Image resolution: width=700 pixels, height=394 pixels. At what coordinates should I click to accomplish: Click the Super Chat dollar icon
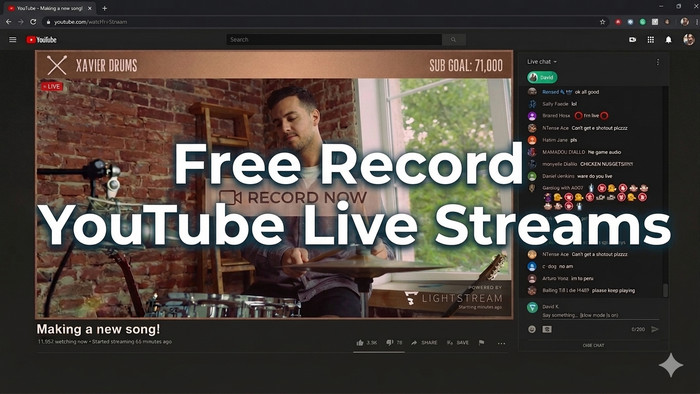pyautogui.click(x=547, y=329)
